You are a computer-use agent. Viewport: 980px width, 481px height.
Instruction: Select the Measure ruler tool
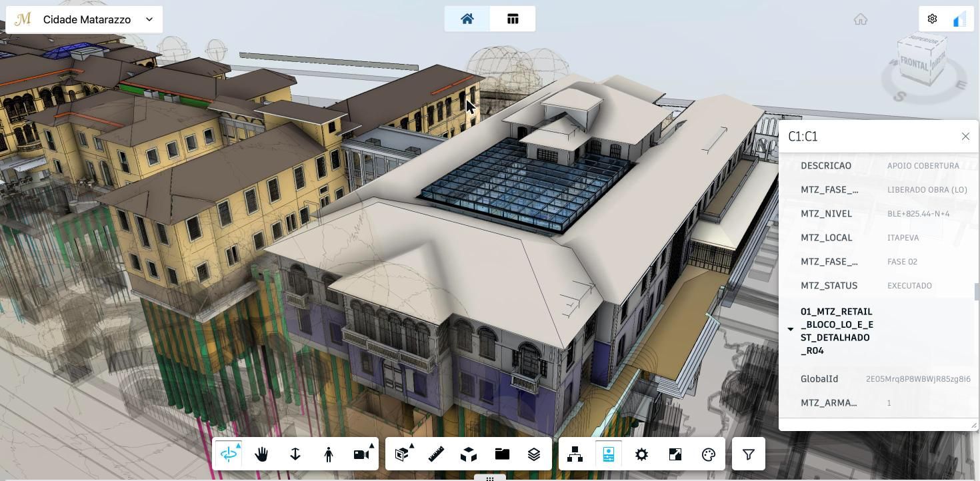[x=436, y=454]
